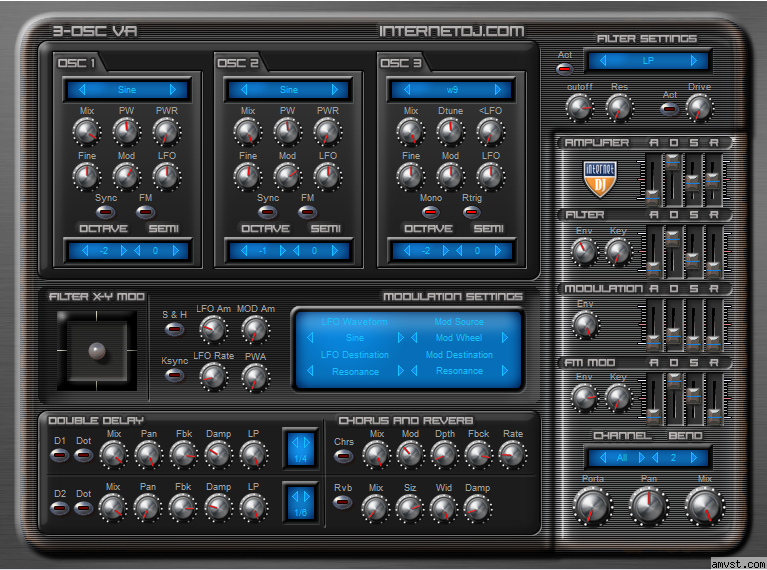Click the reverb Siz knob
This screenshot has height=570, width=767.
point(409,509)
